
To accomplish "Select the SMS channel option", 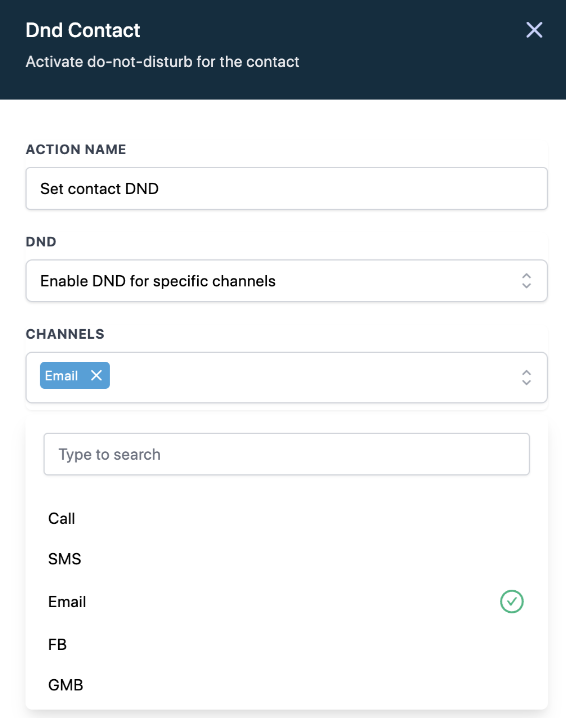I will tap(287, 559).
